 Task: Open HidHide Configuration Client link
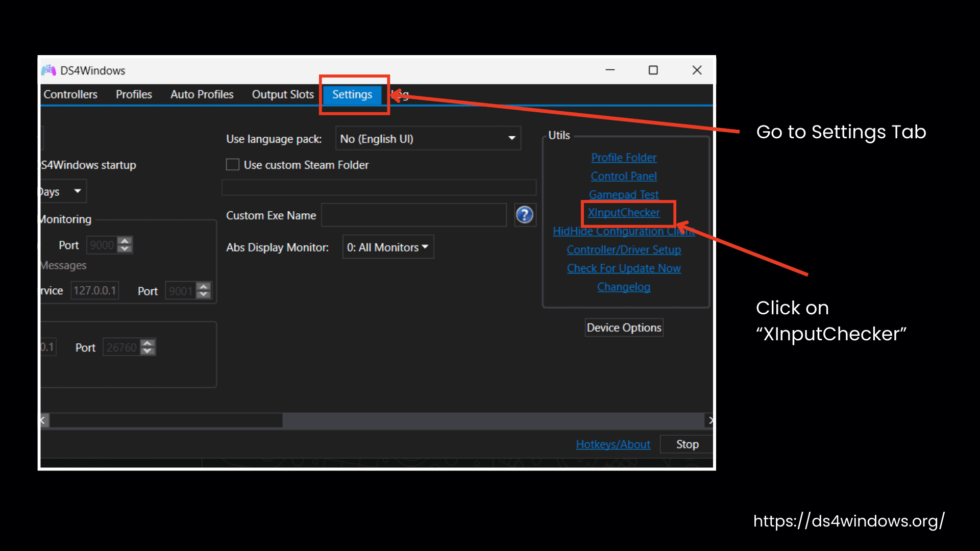point(624,231)
